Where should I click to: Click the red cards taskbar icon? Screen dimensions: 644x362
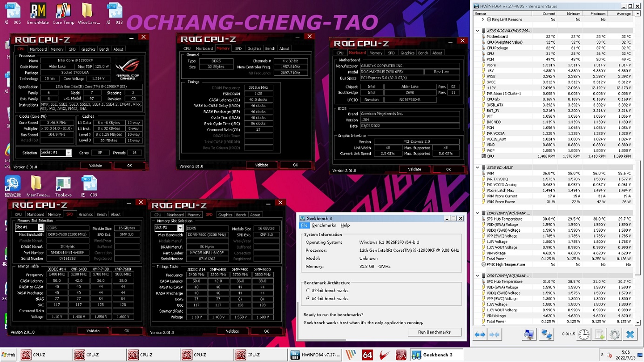click(400, 355)
